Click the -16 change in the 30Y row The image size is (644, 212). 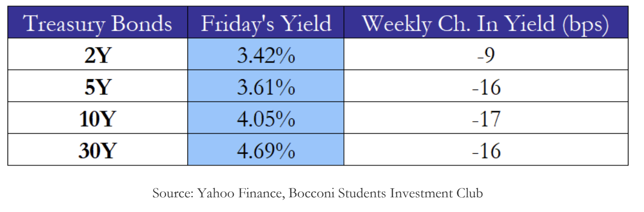pyautogui.click(x=486, y=151)
